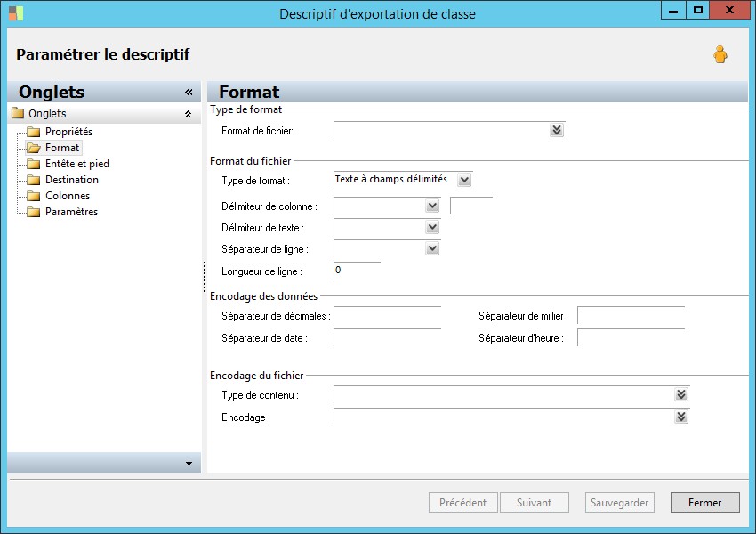756x534 pixels.
Task: Open the Format de fichier dropdown
Action: 557,130
